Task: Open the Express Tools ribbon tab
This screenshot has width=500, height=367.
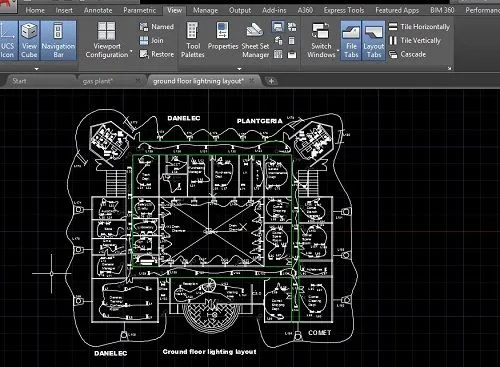Action: click(x=344, y=10)
